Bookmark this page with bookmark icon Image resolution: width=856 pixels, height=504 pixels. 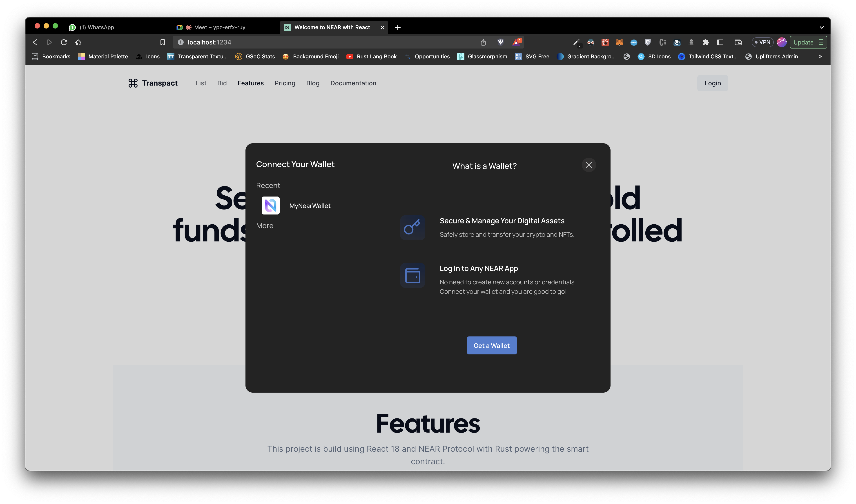coord(163,42)
